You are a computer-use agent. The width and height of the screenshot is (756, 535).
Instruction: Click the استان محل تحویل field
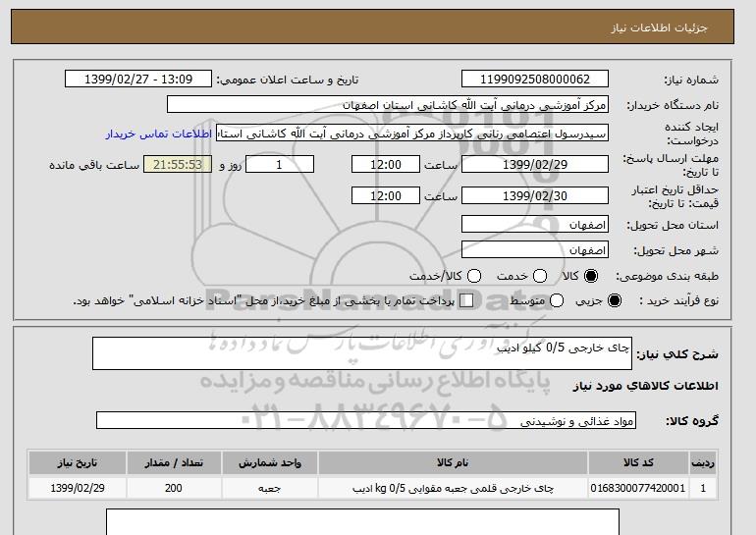point(535,225)
